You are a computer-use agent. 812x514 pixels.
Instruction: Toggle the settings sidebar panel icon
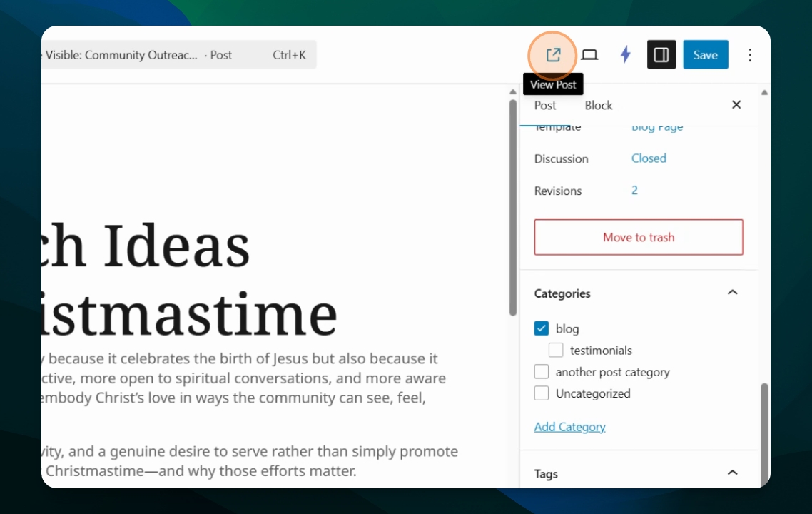pyautogui.click(x=661, y=54)
